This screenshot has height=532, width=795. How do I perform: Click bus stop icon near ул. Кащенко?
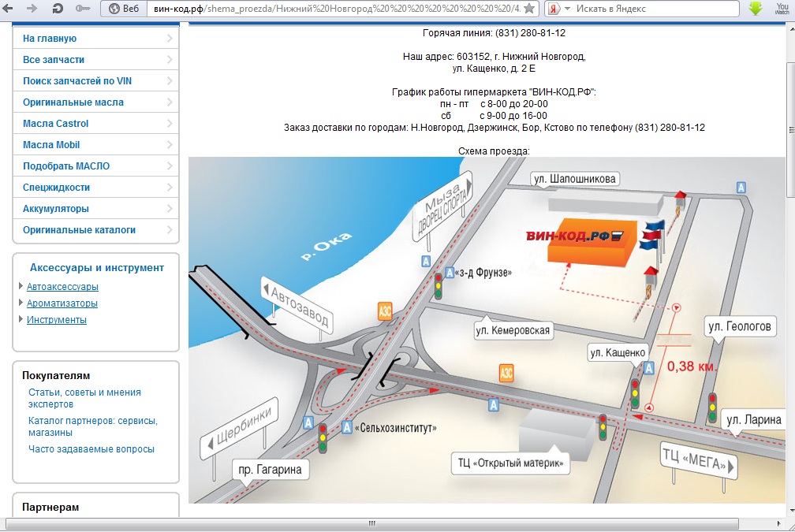649,368
